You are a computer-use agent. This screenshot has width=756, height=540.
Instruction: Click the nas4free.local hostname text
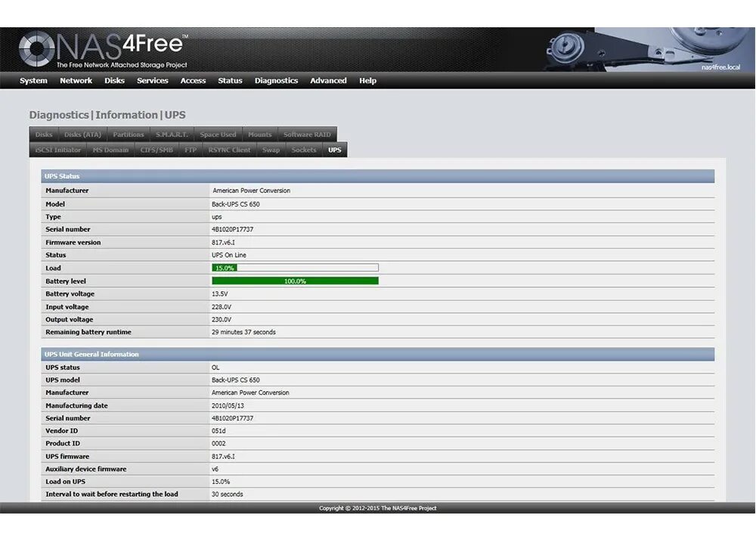click(x=720, y=67)
